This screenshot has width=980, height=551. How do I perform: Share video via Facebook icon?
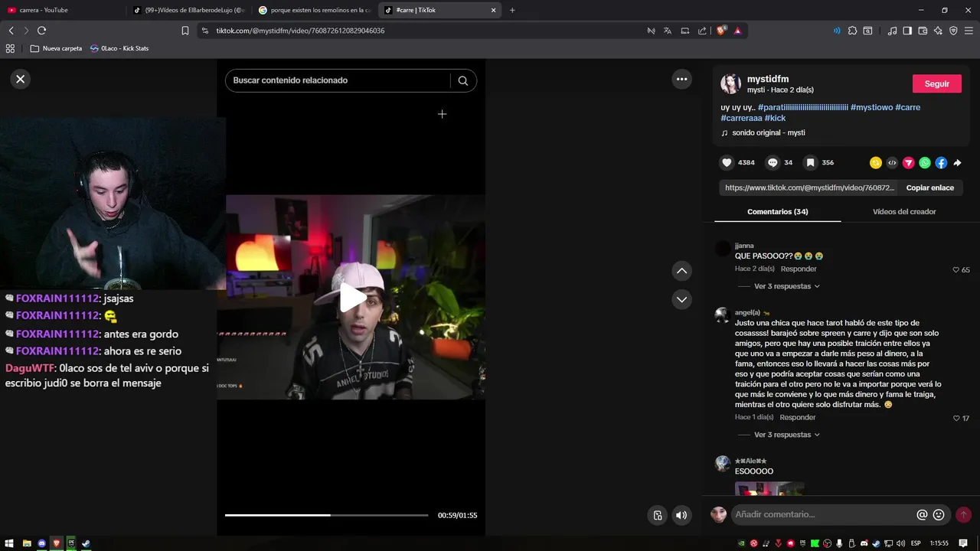(x=941, y=162)
